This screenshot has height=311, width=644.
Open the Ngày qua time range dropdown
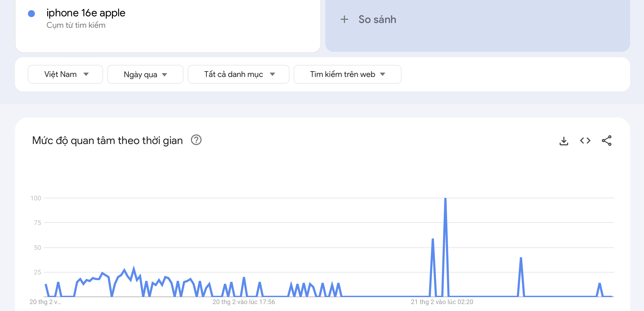[x=145, y=74]
